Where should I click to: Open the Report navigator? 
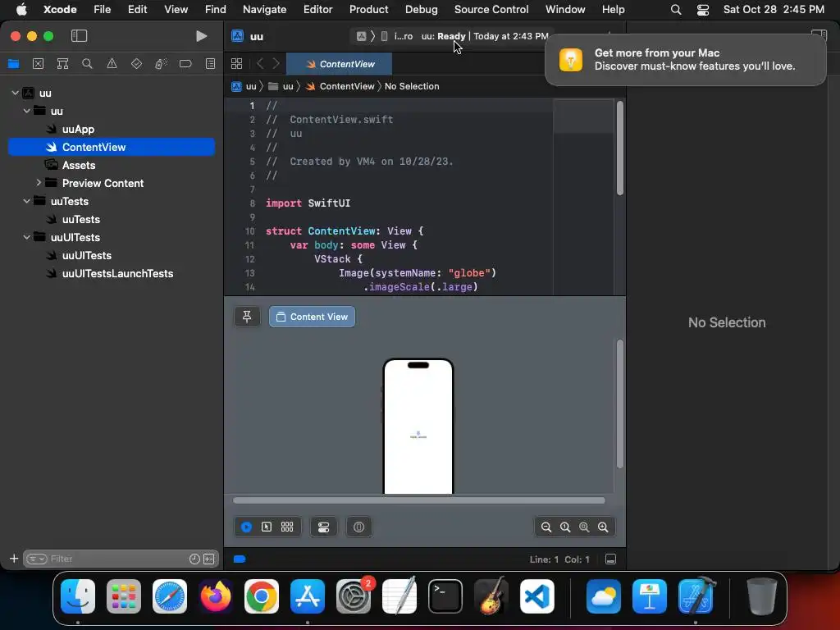[211, 64]
